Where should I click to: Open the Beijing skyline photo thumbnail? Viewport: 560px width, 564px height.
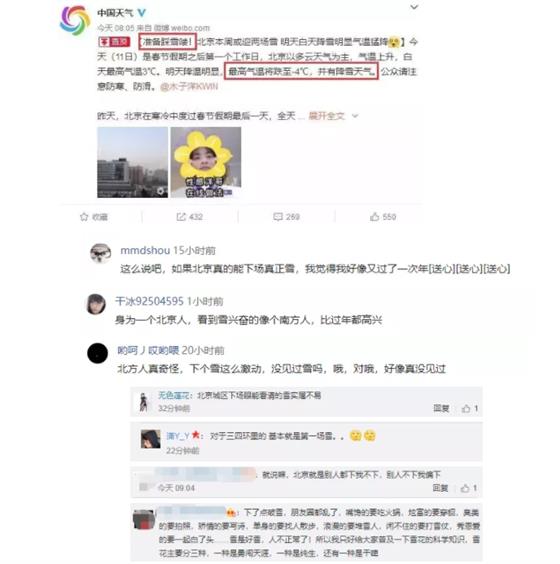click(132, 162)
